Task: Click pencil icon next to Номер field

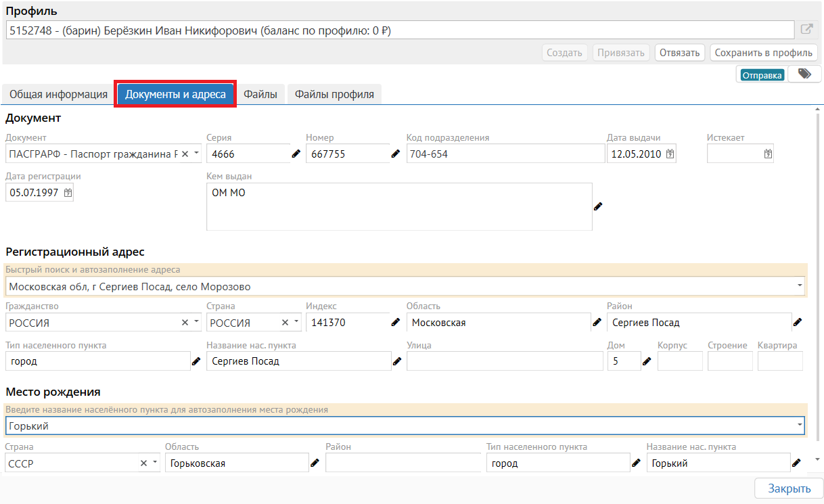Action: (x=396, y=154)
